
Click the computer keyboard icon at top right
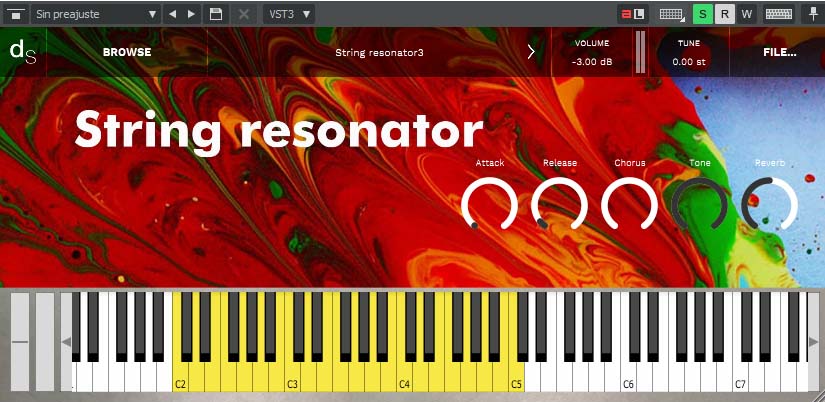point(779,14)
